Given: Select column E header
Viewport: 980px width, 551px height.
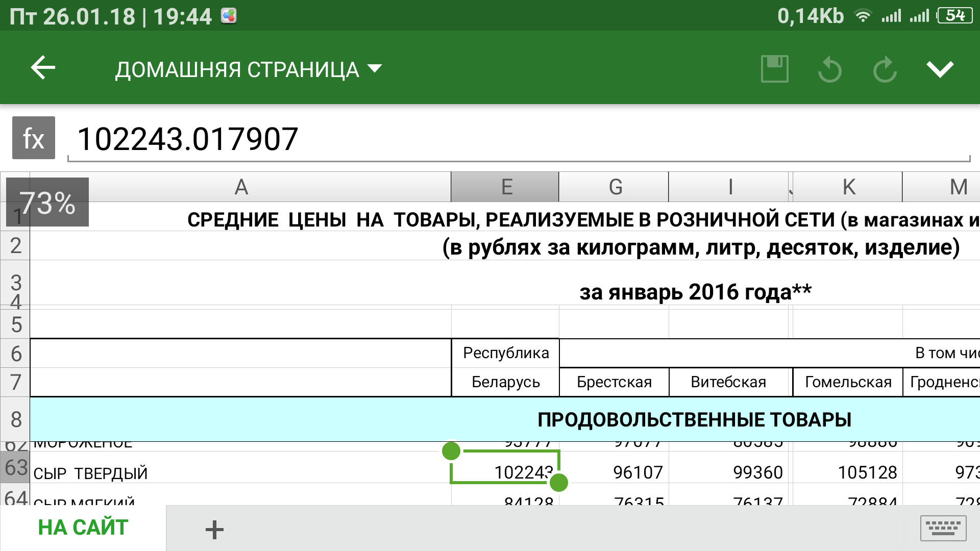Looking at the screenshot, I should coord(505,187).
